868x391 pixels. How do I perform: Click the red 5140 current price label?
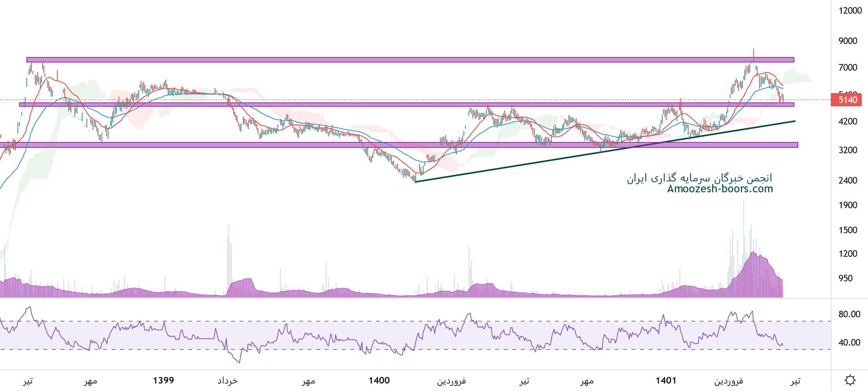[x=847, y=100]
